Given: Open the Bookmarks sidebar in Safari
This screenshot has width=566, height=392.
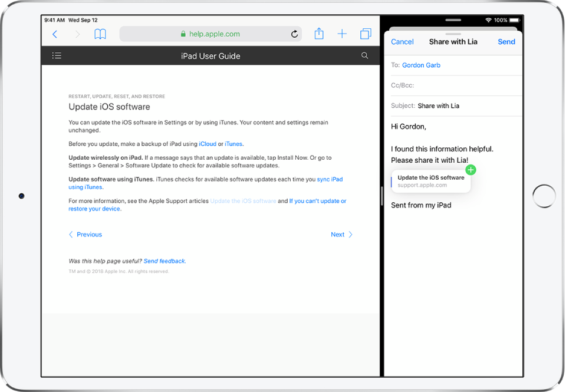Looking at the screenshot, I should tap(100, 34).
